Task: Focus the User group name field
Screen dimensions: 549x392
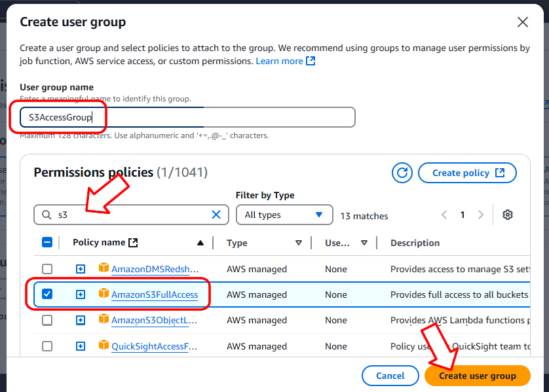Action: click(x=187, y=117)
